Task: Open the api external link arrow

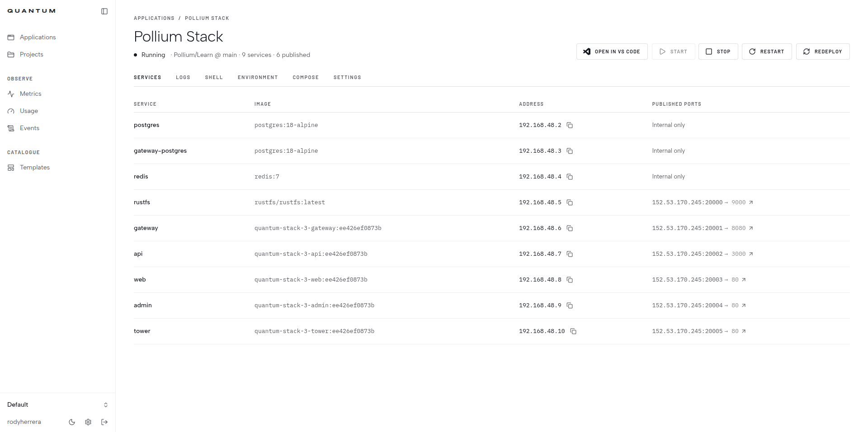Action: [x=751, y=254]
